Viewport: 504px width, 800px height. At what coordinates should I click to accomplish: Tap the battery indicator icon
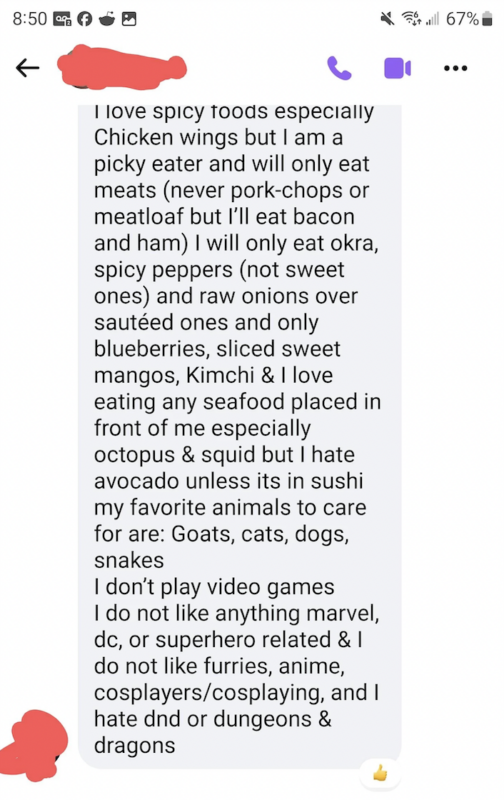(x=487, y=19)
